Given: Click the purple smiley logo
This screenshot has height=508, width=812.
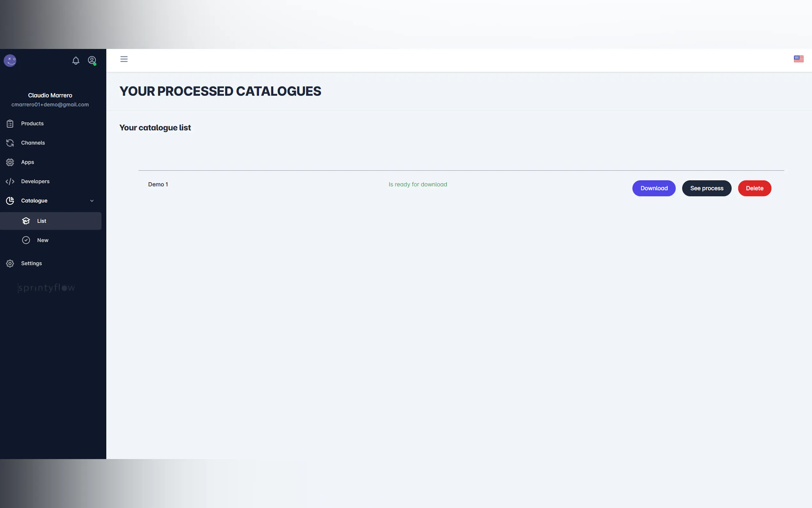Looking at the screenshot, I should [10, 60].
